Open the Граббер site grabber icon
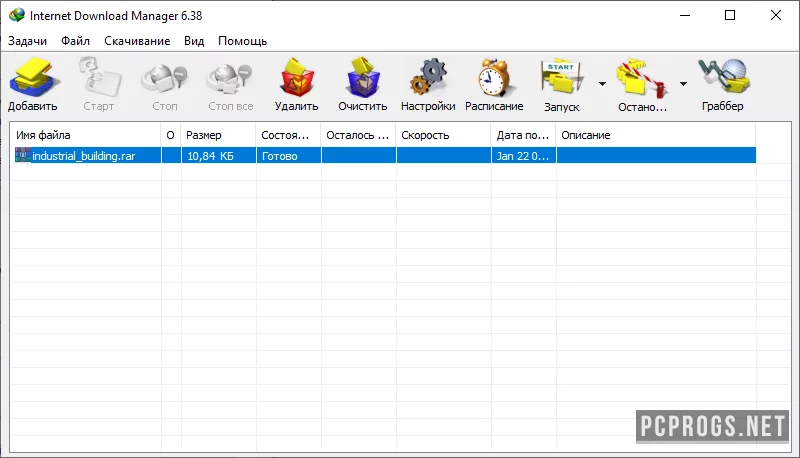Viewport: 800px width, 458px height. pos(723,77)
